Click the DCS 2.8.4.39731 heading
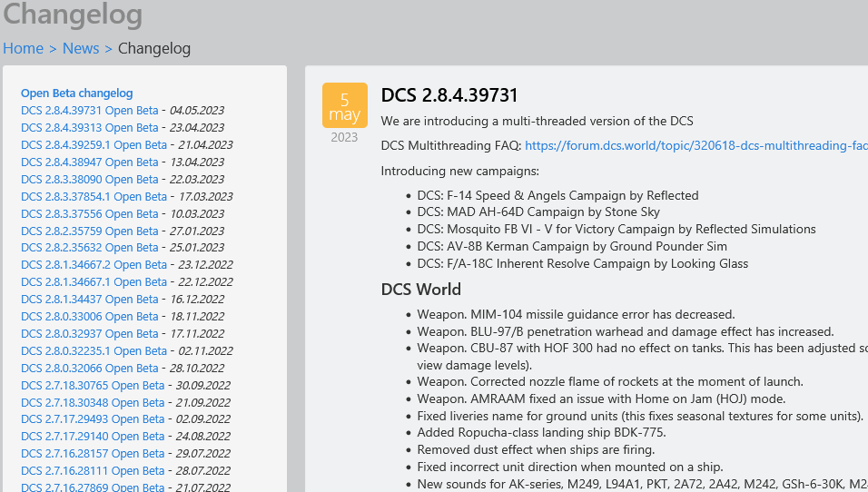 tap(449, 95)
